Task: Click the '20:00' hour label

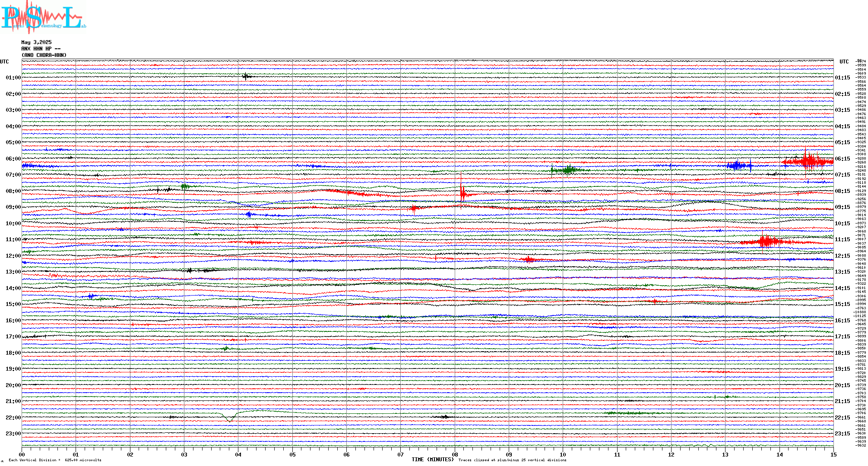Action: 13,385
